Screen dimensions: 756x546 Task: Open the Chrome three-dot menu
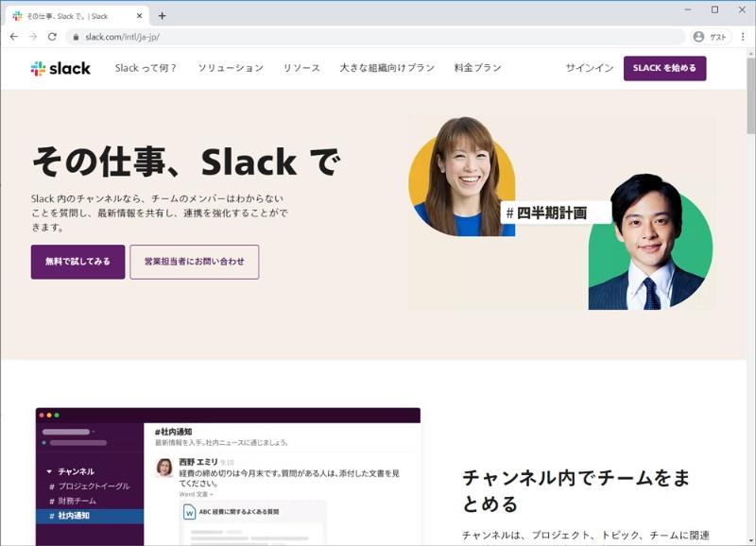pyautogui.click(x=742, y=37)
